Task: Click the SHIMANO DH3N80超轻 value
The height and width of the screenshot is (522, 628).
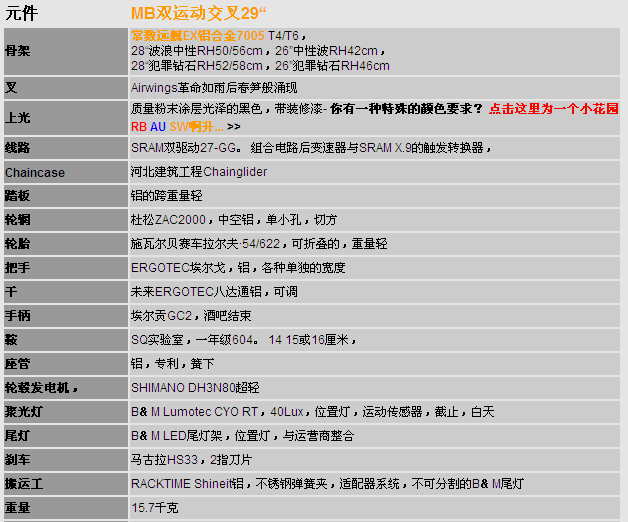Action: [x=195, y=388]
